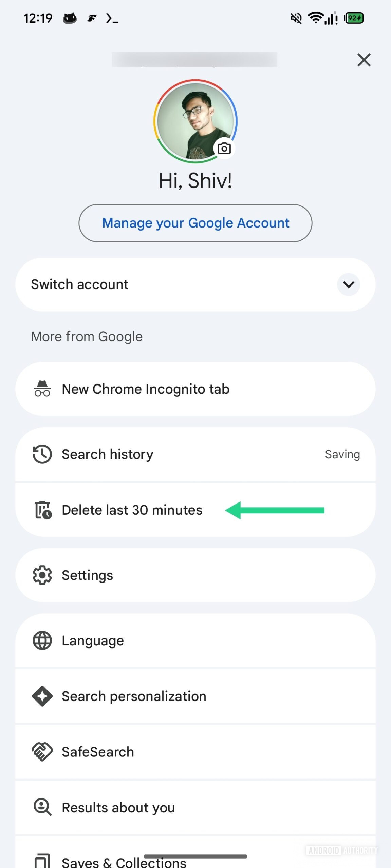
Task: Click the Results about you icon
Action: [x=42, y=807]
